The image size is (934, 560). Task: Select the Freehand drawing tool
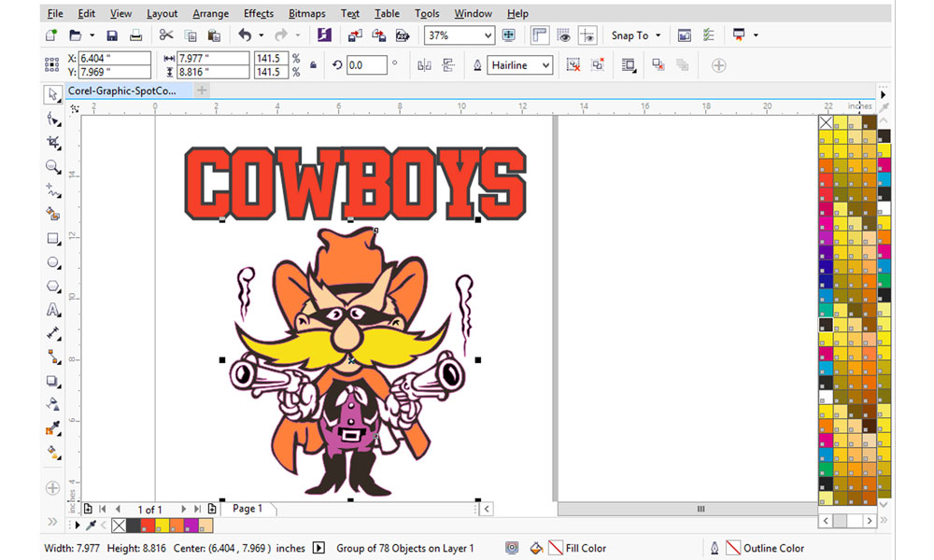click(53, 190)
